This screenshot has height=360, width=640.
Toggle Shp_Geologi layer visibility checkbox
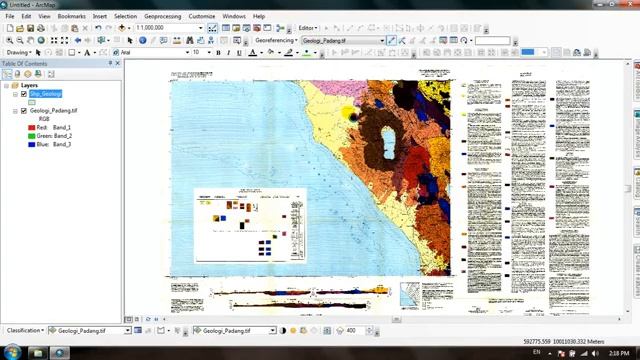[24, 94]
